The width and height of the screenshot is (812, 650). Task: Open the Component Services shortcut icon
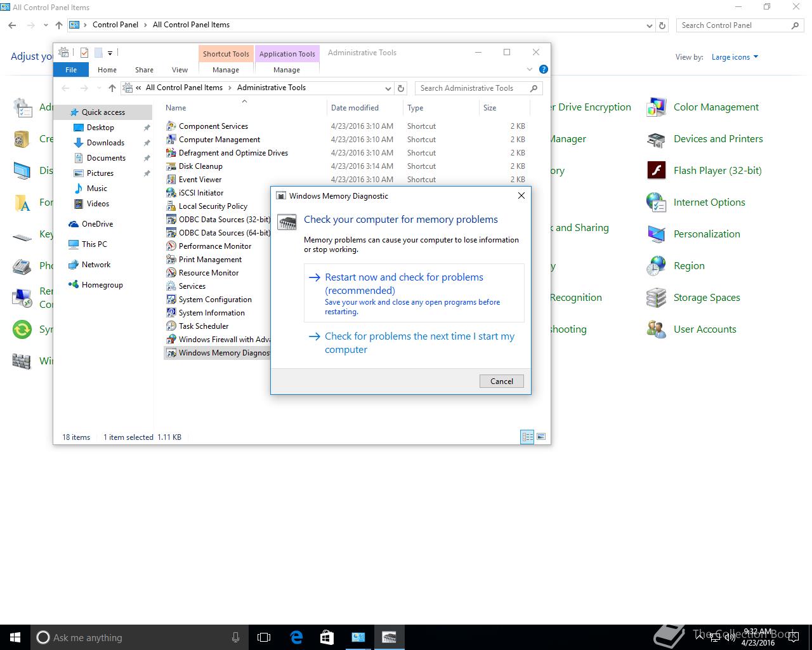tap(171, 126)
